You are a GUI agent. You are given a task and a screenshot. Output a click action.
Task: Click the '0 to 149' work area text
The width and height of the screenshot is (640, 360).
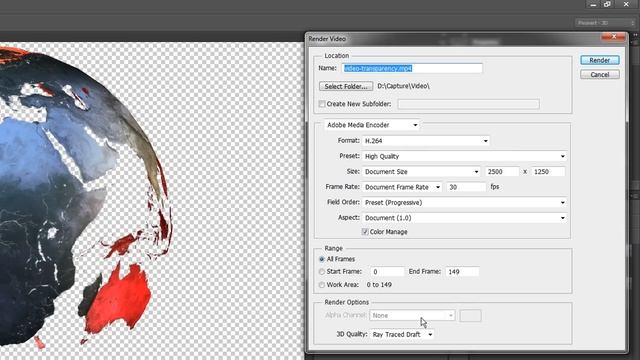pos(379,285)
